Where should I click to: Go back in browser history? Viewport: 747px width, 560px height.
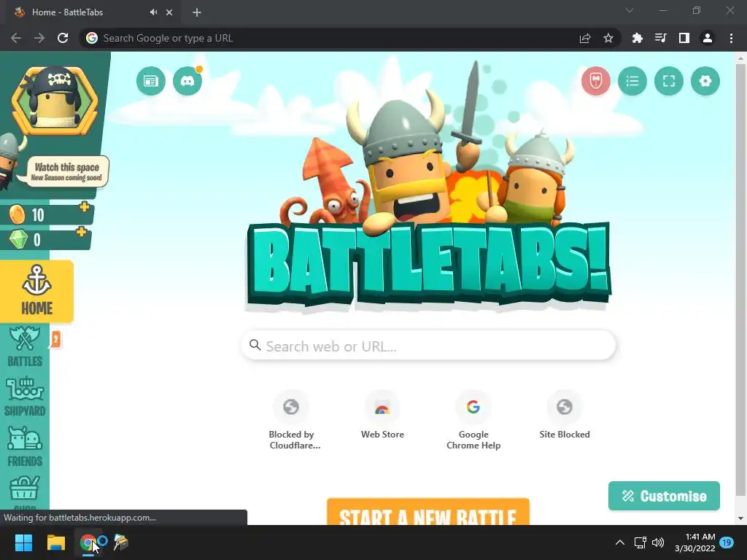(16, 38)
